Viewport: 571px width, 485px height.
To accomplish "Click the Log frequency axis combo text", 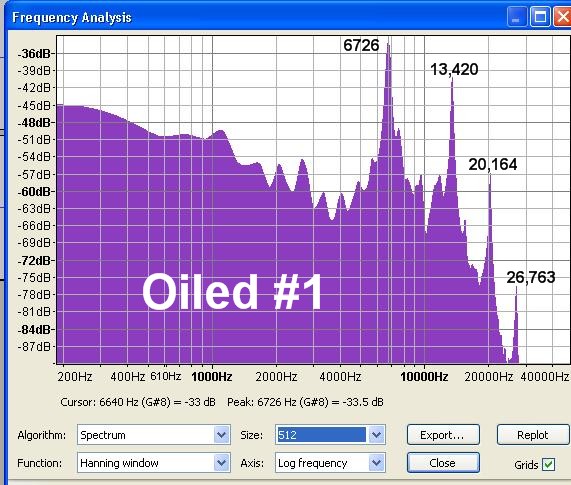I will tap(312, 463).
